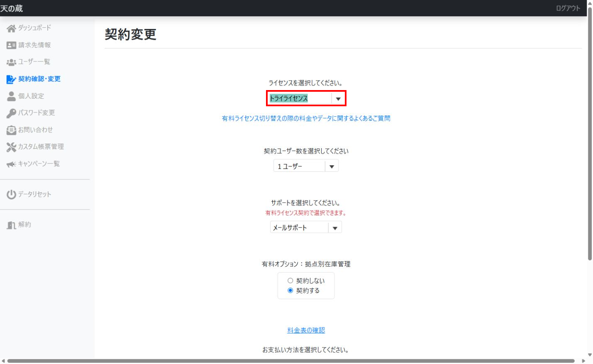This screenshot has width=593, height=364.
Task: Click the vertical scrollbar thumb
Action: click(x=590, y=134)
